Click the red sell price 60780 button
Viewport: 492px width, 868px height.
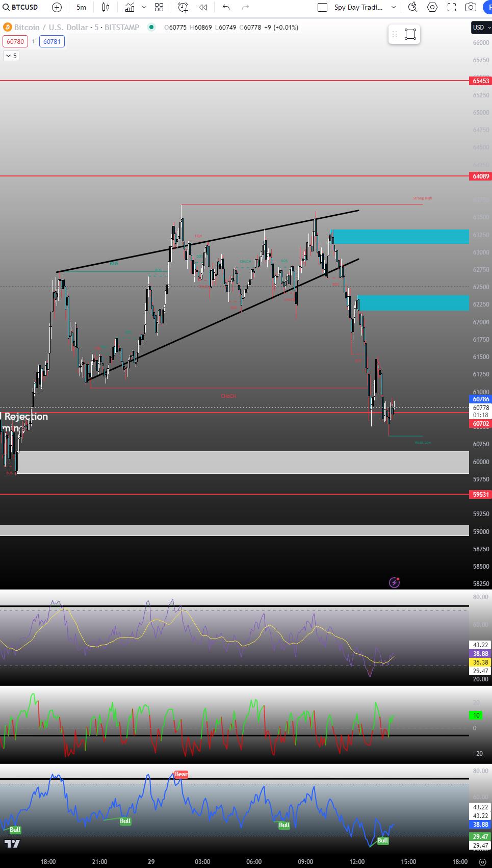[x=15, y=42]
